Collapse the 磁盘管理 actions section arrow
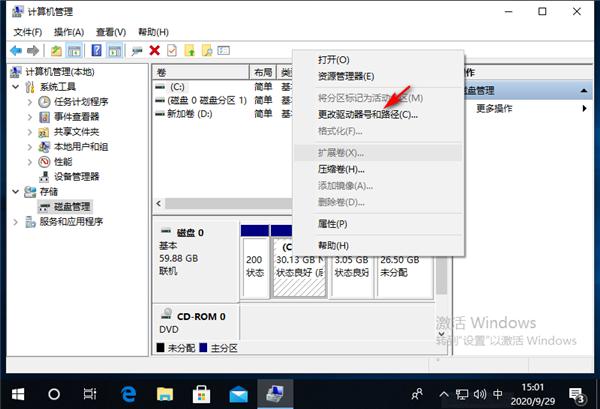The width and height of the screenshot is (600, 409). click(584, 91)
